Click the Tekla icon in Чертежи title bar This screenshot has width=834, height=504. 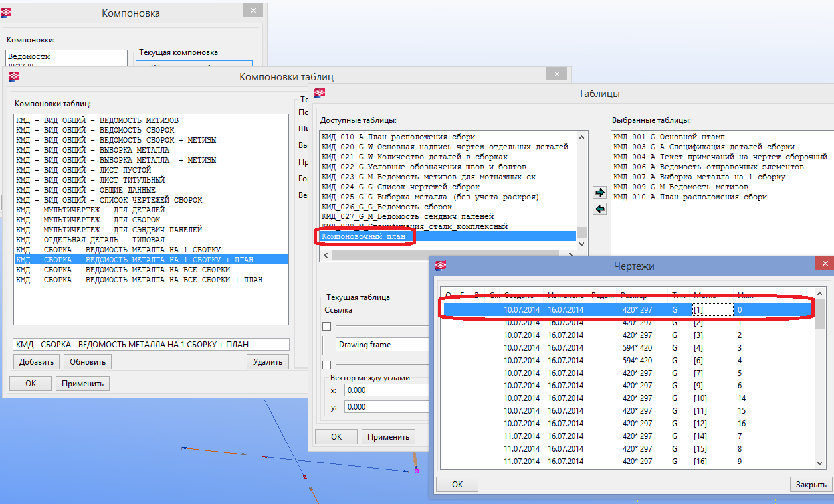point(440,266)
